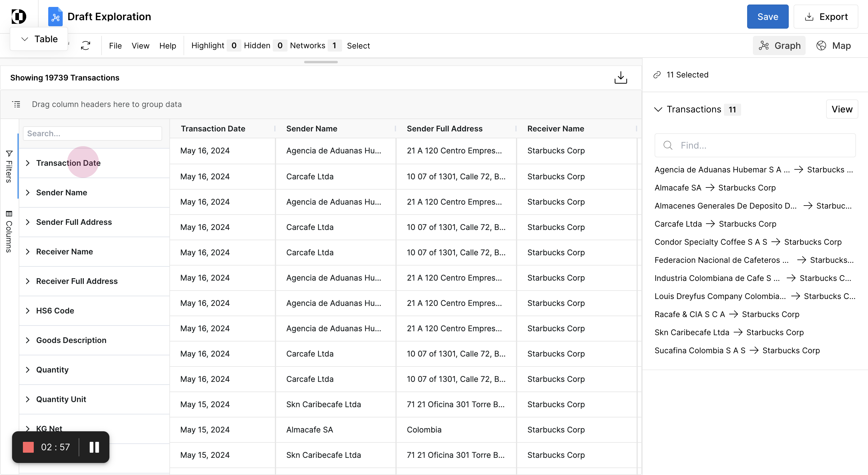Open the Columns side tab

pos(9,232)
